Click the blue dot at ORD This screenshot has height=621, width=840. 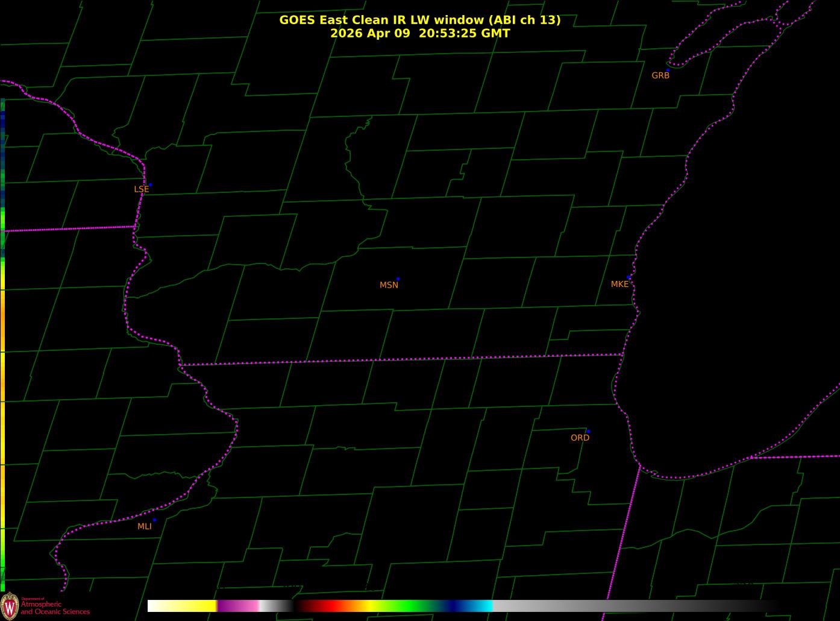(x=588, y=432)
